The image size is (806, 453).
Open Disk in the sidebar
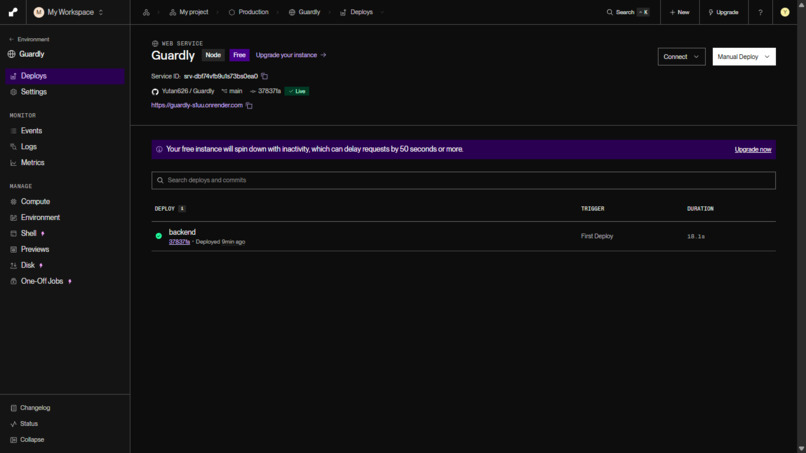pyautogui.click(x=65, y=265)
